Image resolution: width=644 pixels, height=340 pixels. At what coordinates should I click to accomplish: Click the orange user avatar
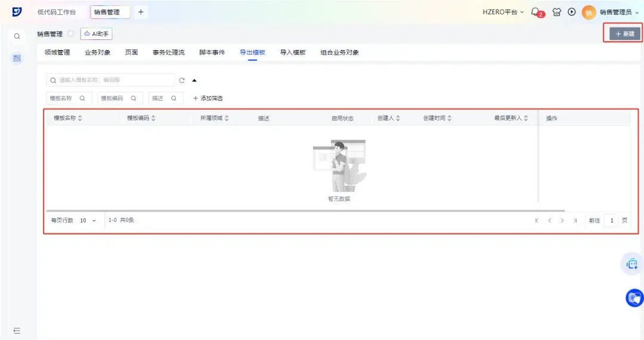tap(589, 13)
